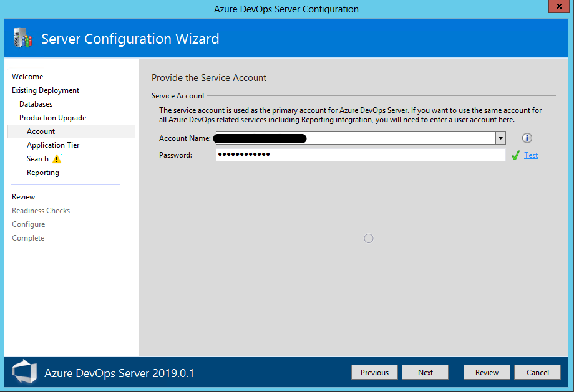This screenshot has height=392, width=574.
Task: Go to the Welcome step
Action: (27, 77)
